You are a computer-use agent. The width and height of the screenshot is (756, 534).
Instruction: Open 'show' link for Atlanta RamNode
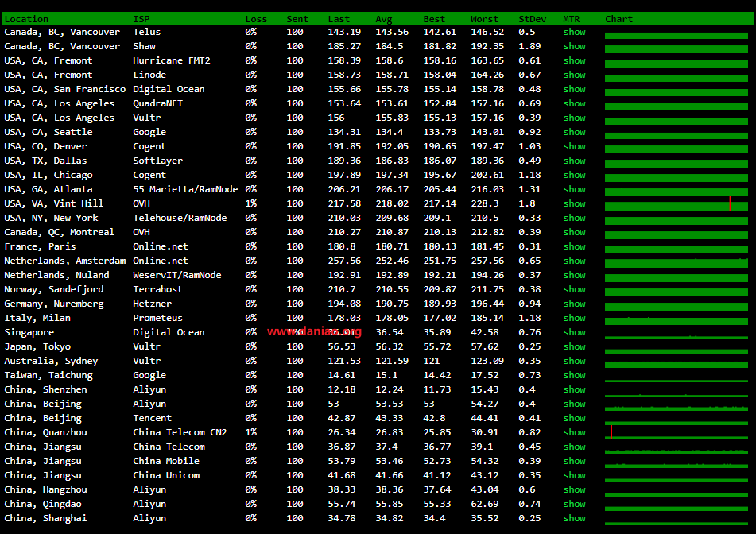pyautogui.click(x=574, y=189)
